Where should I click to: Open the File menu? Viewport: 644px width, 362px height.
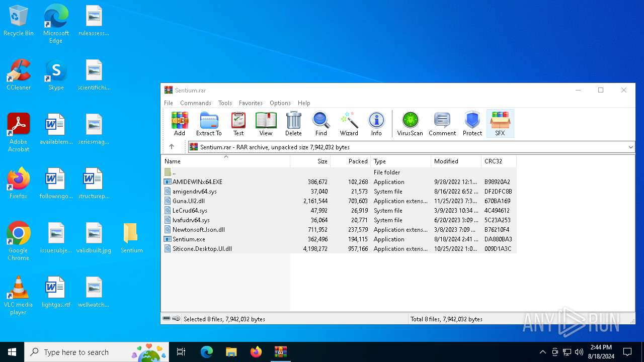pos(169,103)
